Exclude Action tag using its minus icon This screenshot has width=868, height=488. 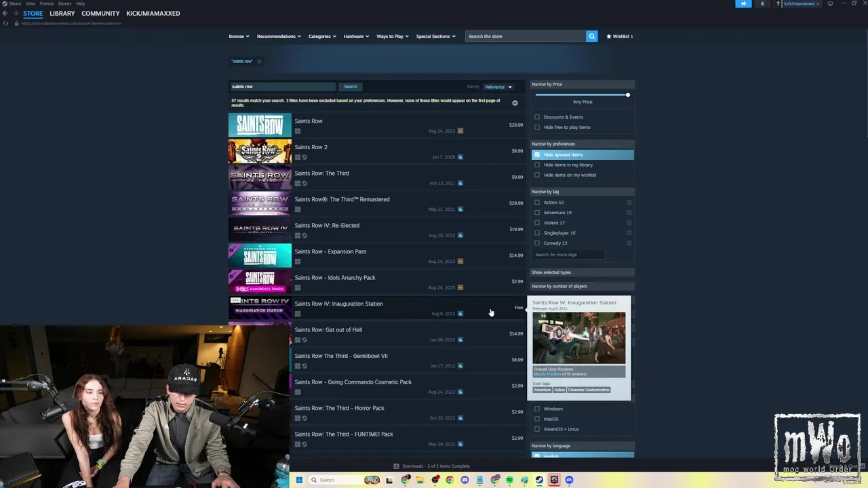(x=629, y=202)
